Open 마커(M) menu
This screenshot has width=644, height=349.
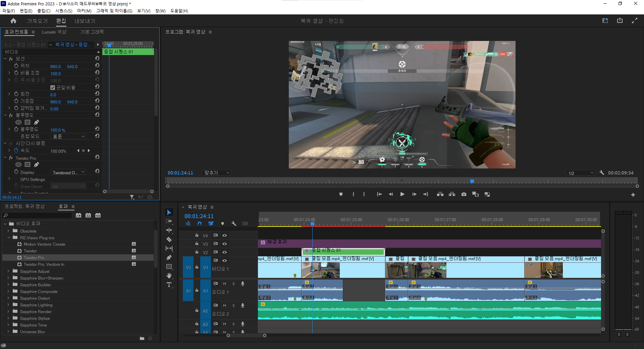pyautogui.click(x=84, y=11)
